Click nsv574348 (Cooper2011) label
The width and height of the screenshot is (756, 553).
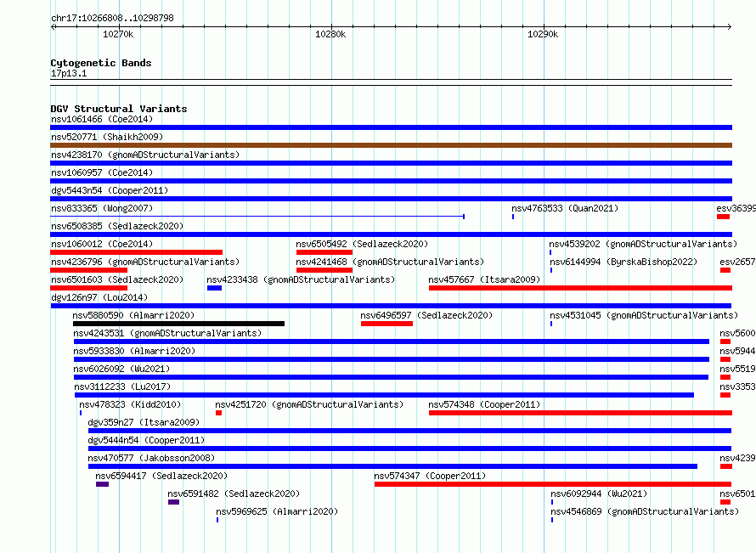pos(484,404)
